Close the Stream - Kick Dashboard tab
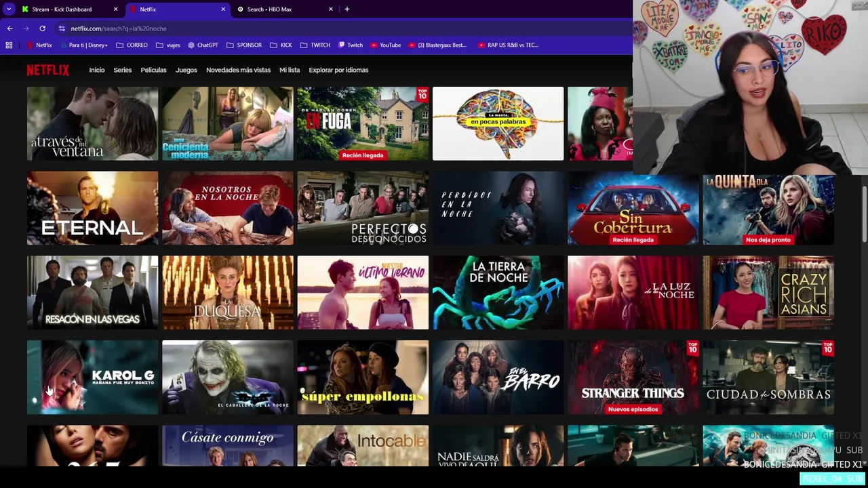Image resolution: width=868 pixels, height=488 pixels. [115, 9]
